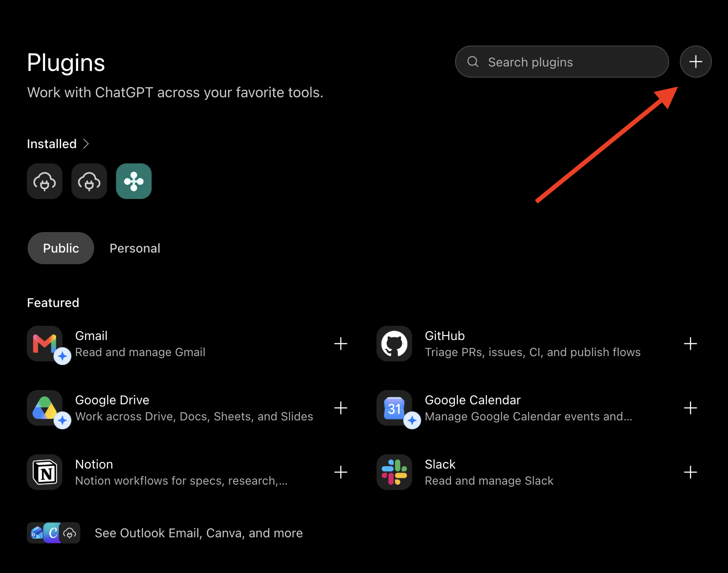Click the Google Calendar plugin icon
Viewport: 728px width, 573px height.
point(394,408)
